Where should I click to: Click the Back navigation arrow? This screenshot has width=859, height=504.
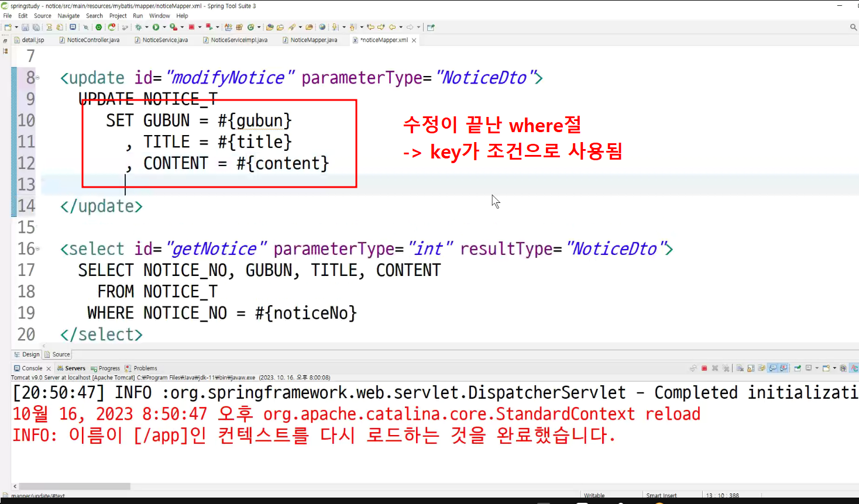(392, 27)
